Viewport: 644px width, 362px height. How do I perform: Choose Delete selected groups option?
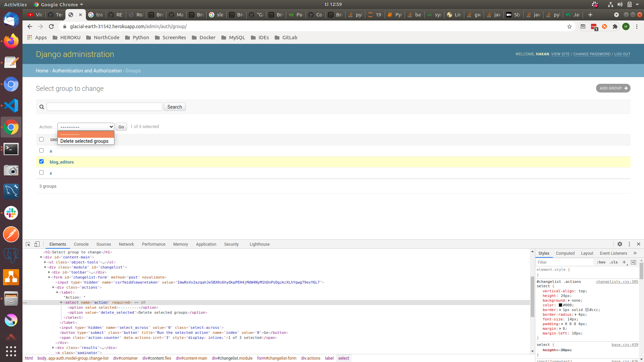85,141
